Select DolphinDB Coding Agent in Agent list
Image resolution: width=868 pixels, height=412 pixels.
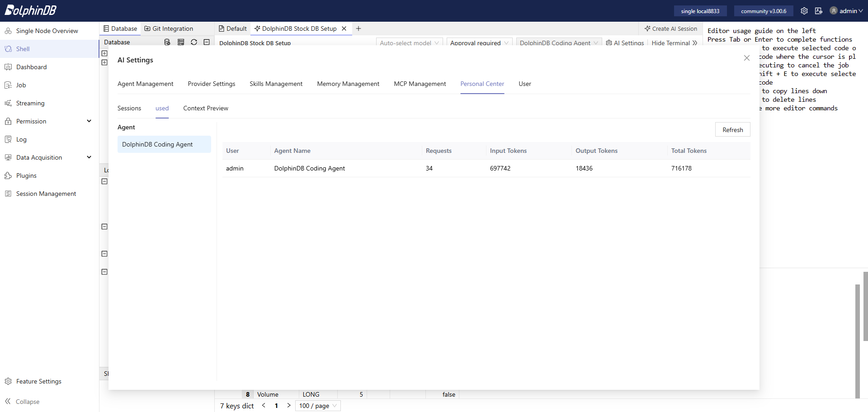click(164, 144)
